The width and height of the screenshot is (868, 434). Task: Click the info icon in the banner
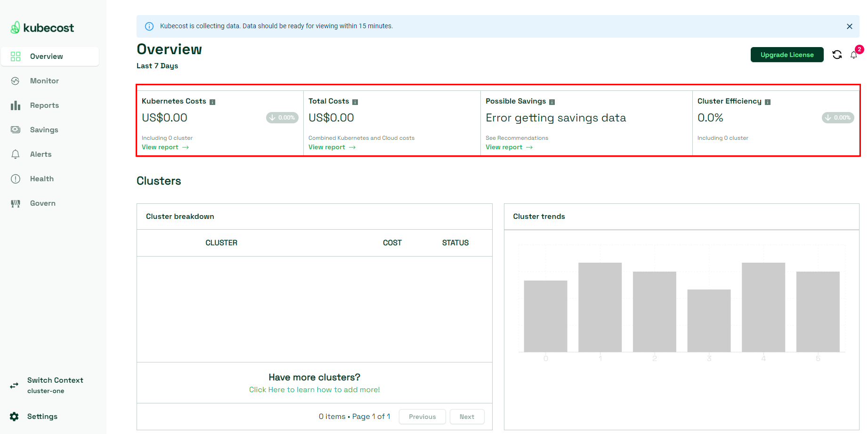(149, 26)
